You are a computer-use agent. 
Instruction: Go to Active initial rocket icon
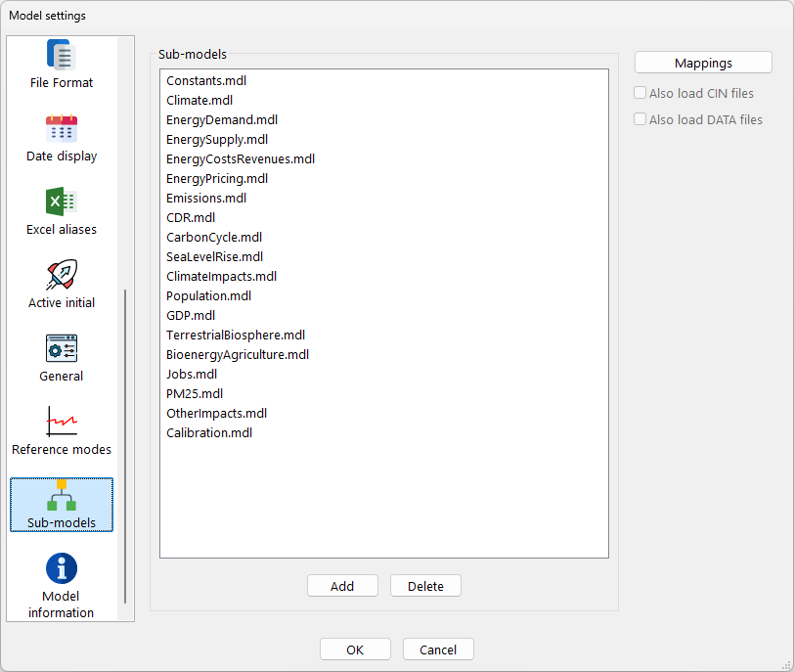tap(62, 277)
